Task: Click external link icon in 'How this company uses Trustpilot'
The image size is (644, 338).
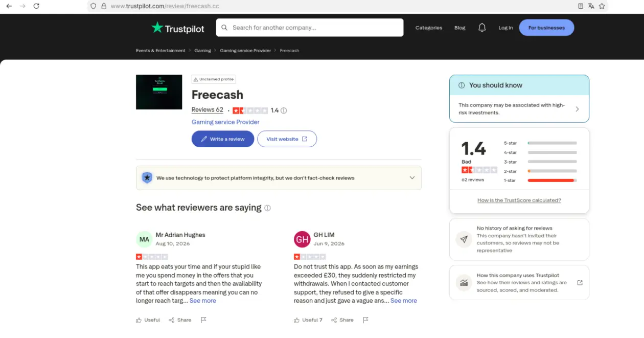Action: point(580,283)
